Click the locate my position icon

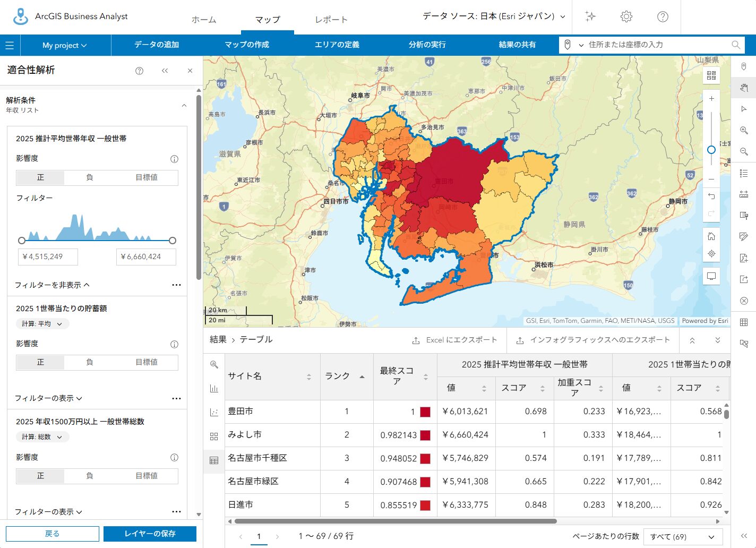pos(711,254)
